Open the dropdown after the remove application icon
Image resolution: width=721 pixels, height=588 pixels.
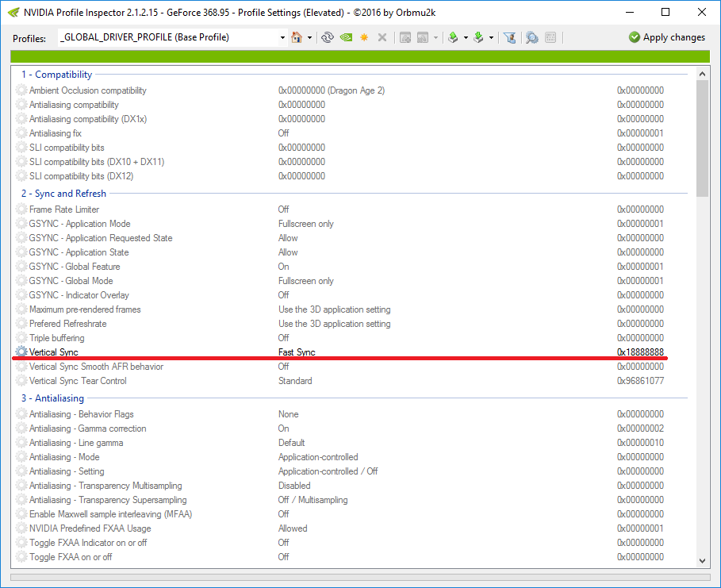(435, 38)
